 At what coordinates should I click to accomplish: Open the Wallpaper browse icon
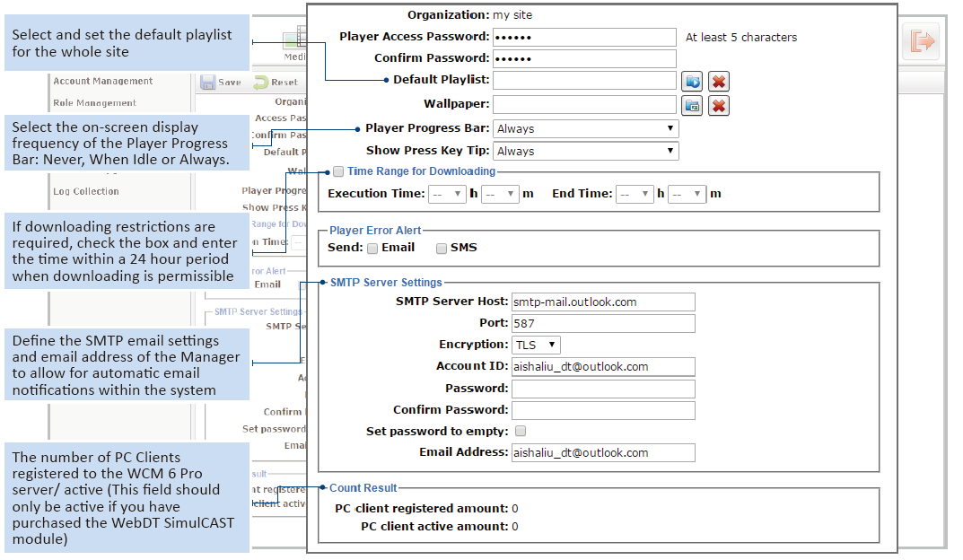(693, 106)
